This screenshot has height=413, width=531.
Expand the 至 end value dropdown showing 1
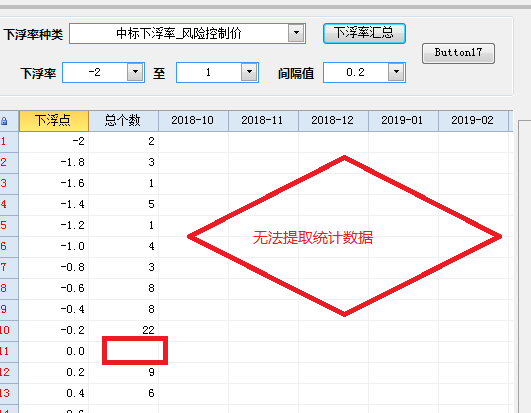point(249,72)
